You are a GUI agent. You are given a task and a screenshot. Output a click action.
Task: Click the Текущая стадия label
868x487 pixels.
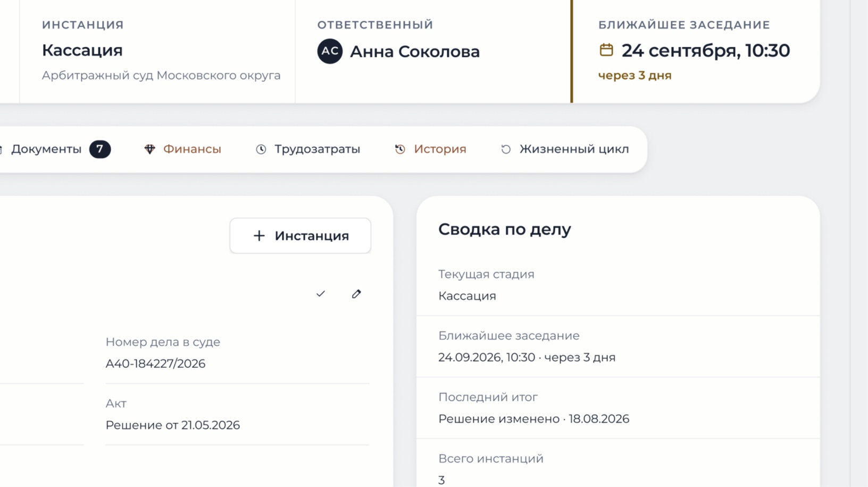[486, 274]
